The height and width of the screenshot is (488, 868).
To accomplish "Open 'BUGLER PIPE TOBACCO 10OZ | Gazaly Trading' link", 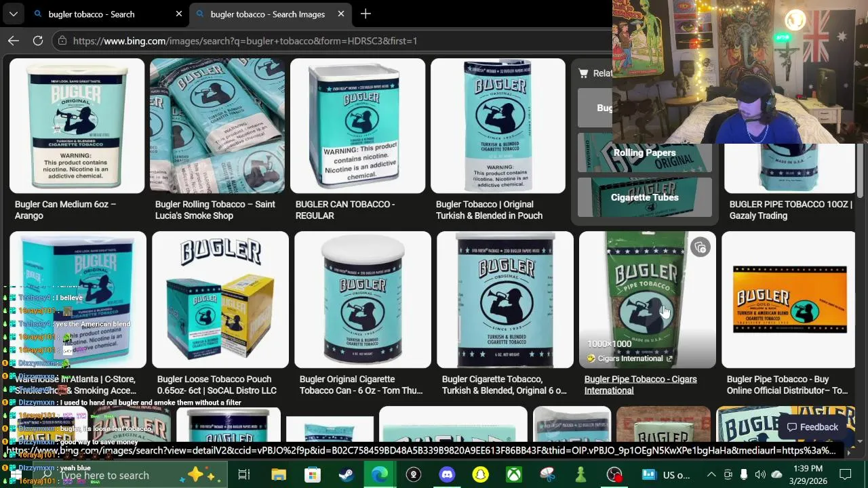I will 791,209.
